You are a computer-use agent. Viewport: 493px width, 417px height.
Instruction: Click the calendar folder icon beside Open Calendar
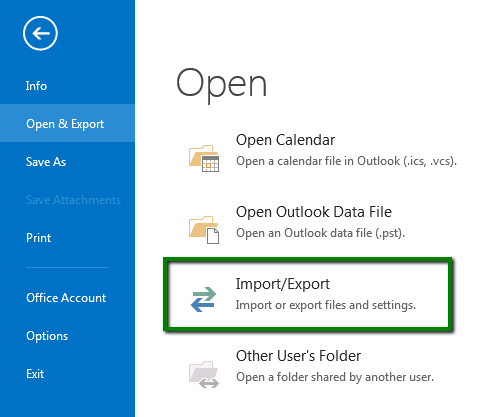click(x=204, y=158)
